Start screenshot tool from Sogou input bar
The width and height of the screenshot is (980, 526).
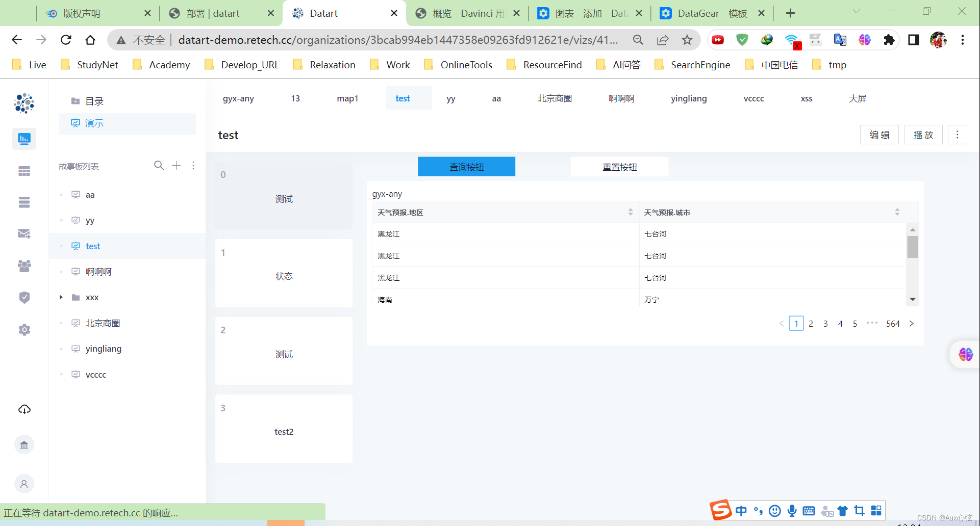(859, 510)
